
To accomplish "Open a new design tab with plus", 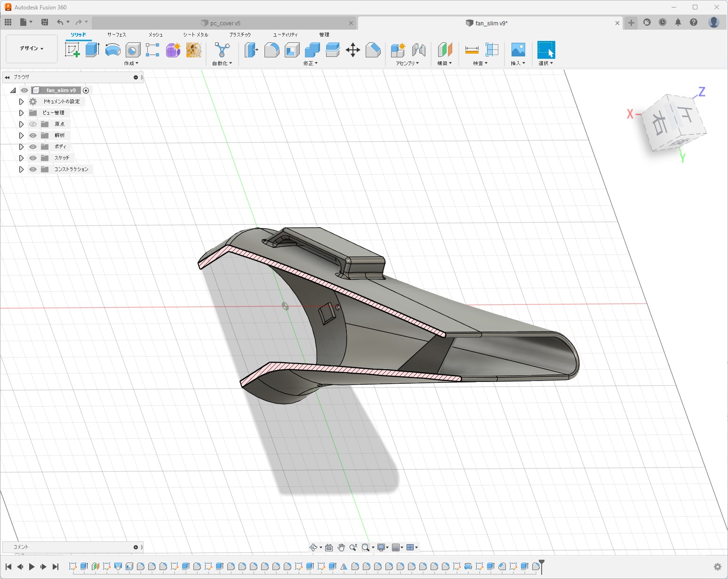I will 631,23.
